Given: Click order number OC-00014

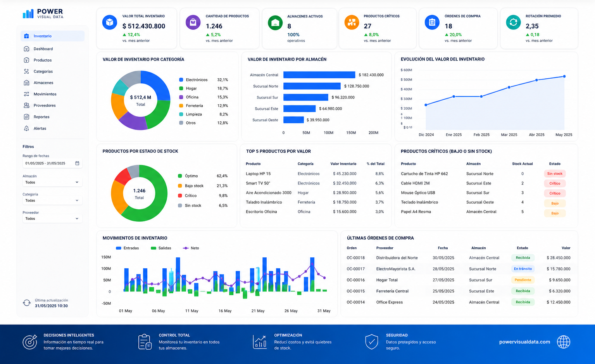Looking at the screenshot, I should [355, 302].
